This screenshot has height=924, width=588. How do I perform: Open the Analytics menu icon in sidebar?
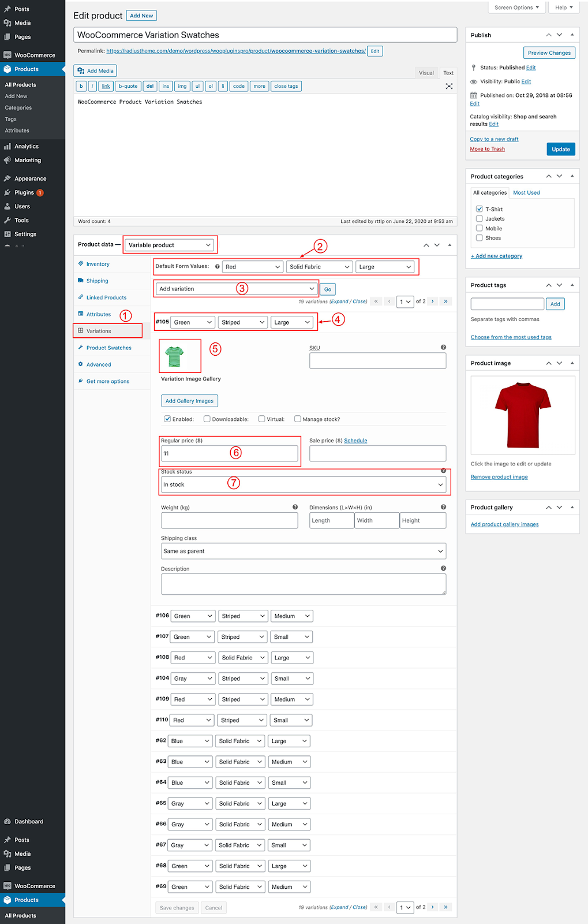(x=8, y=147)
